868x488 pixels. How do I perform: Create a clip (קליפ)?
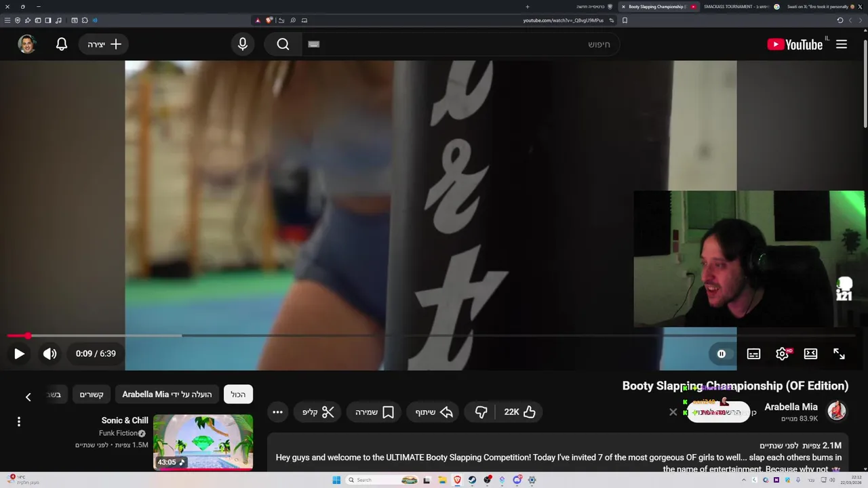click(319, 412)
